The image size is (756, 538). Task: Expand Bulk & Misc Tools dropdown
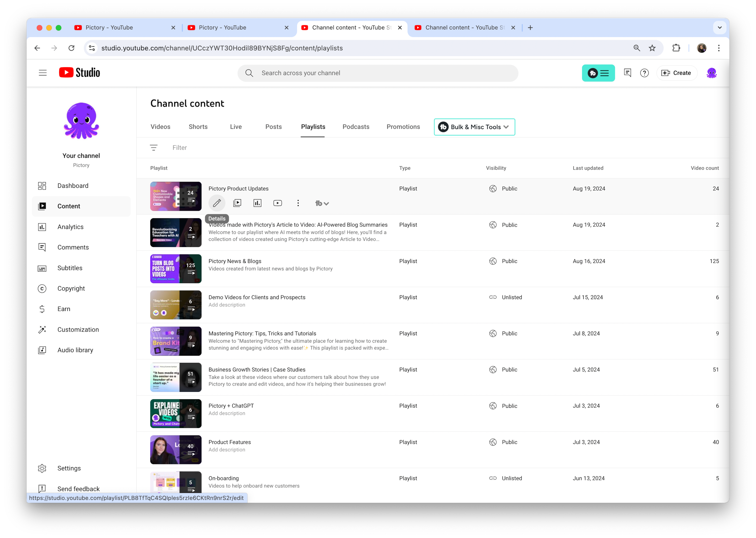point(474,127)
